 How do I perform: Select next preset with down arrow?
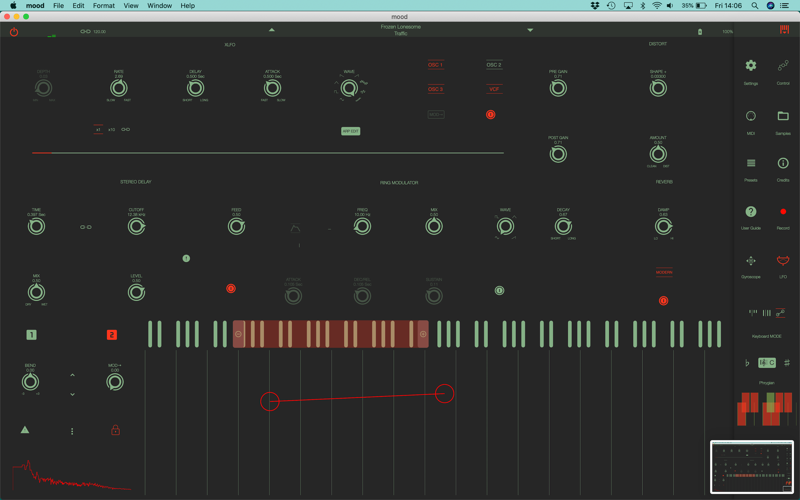coord(530,30)
